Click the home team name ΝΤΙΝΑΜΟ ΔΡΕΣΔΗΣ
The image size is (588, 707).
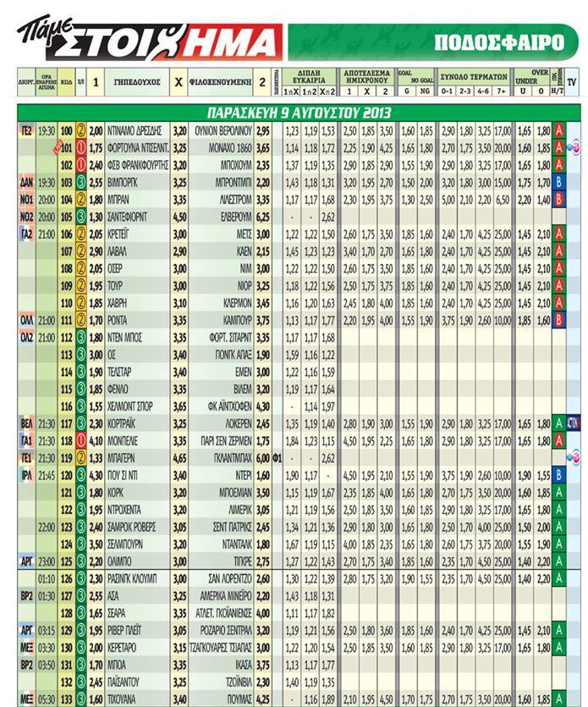[x=135, y=131]
